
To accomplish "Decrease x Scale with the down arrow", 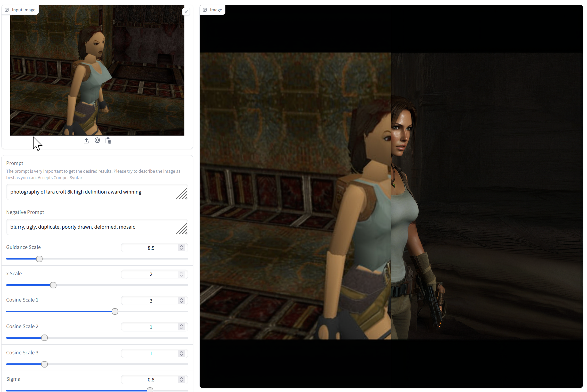I will pyautogui.click(x=182, y=276).
